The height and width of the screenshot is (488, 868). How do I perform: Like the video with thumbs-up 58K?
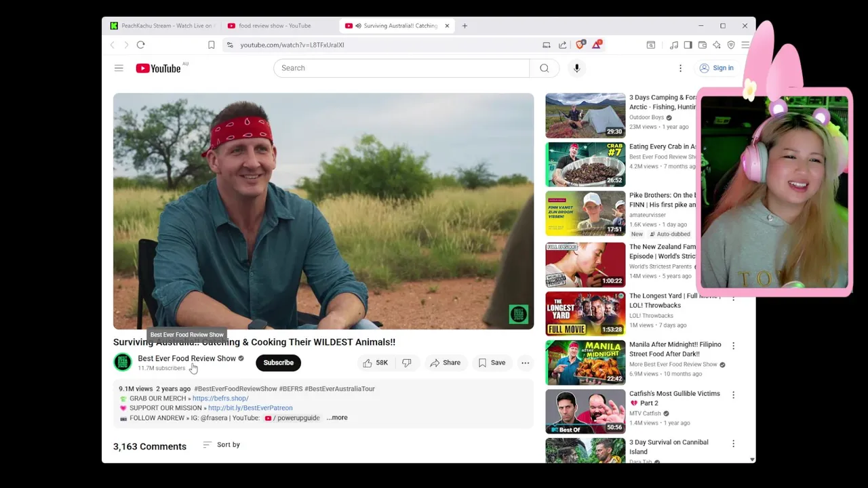tap(375, 363)
